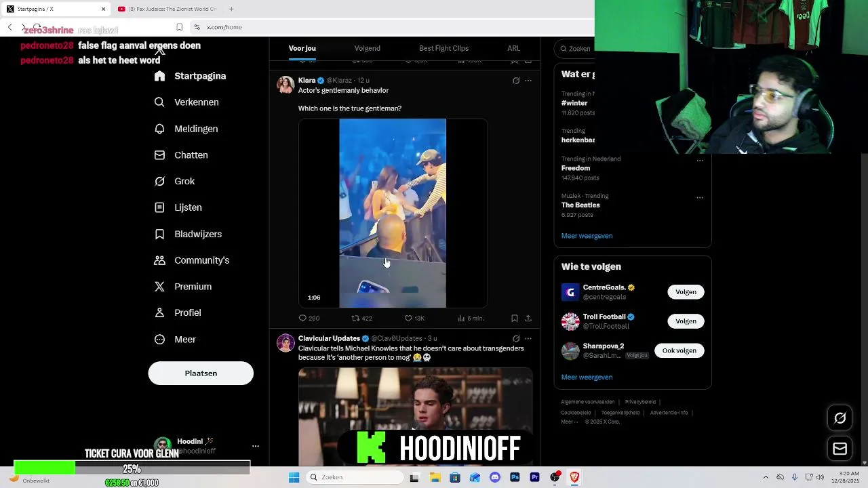Show hidden system tray icons chevron
This screenshot has width=868, height=488.
click(x=766, y=477)
